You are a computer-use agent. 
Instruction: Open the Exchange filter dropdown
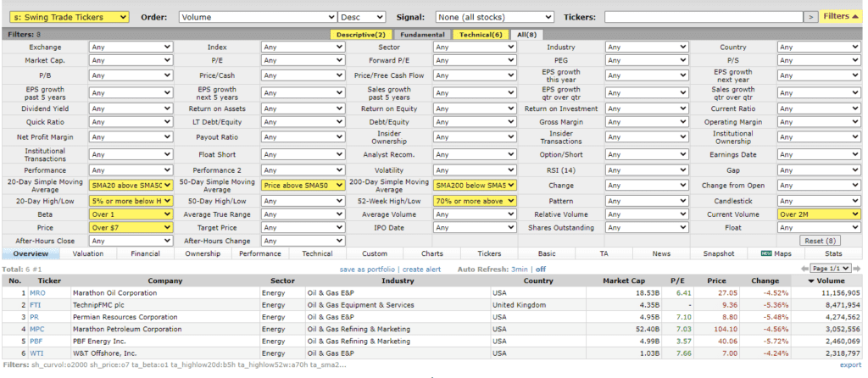pyautogui.click(x=131, y=47)
